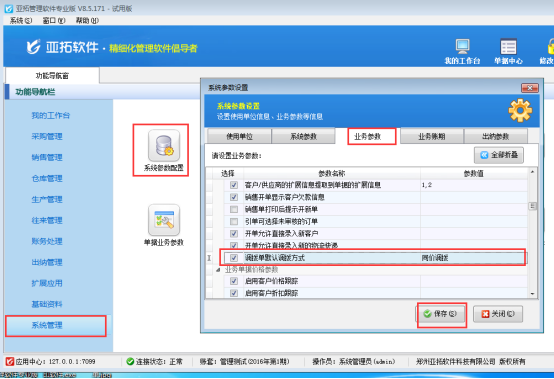Click the 保存 button
The image size is (554, 379).
coord(440,314)
